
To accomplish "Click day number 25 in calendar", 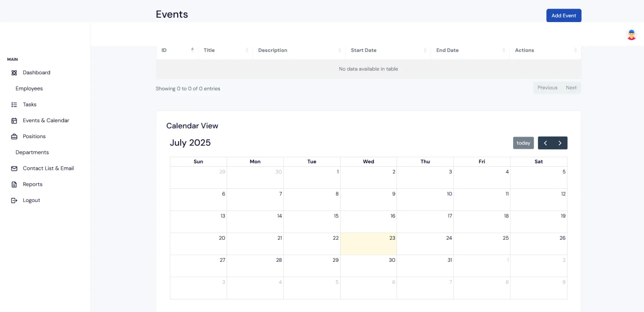I will 506,238.
